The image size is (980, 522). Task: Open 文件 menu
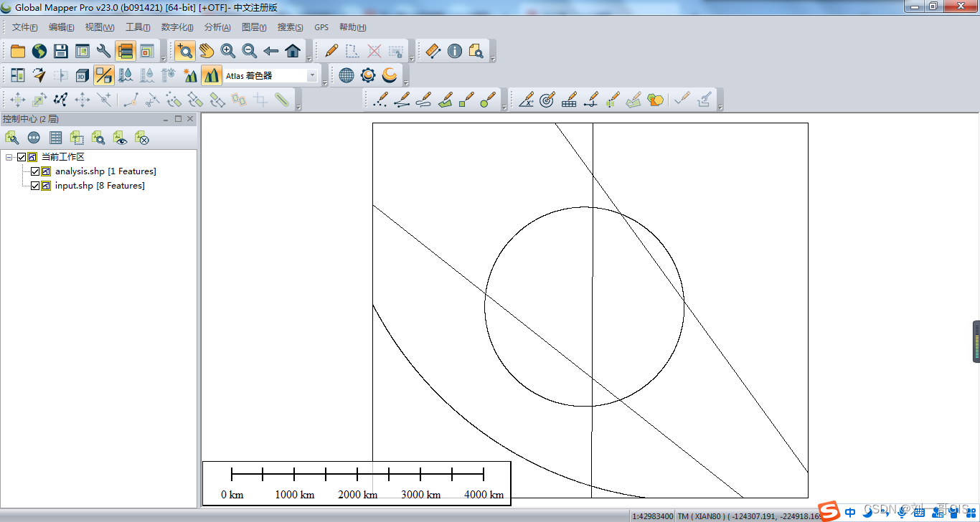click(24, 27)
